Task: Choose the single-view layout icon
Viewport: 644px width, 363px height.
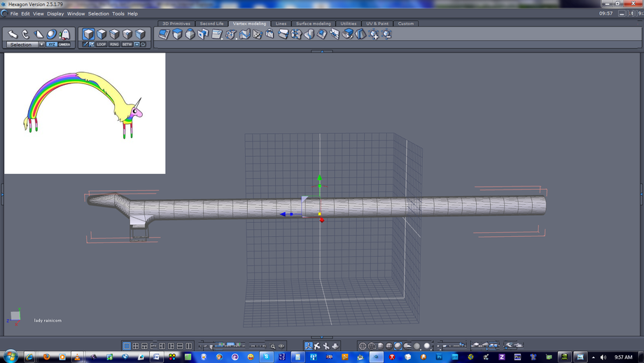Action: [127, 346]
